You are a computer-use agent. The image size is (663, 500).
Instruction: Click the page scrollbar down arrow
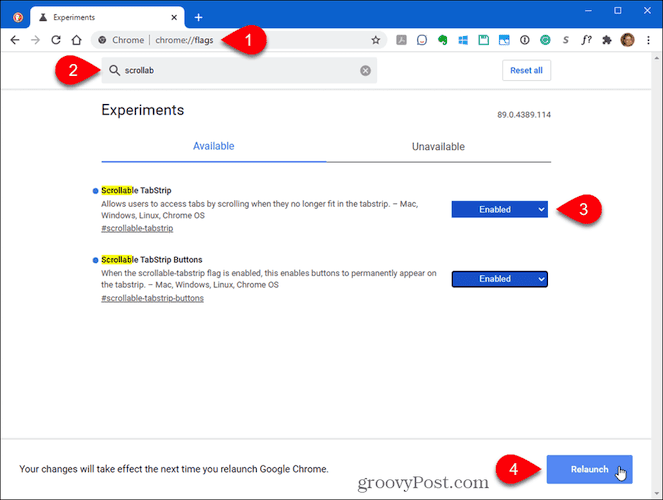click(657, 493)
